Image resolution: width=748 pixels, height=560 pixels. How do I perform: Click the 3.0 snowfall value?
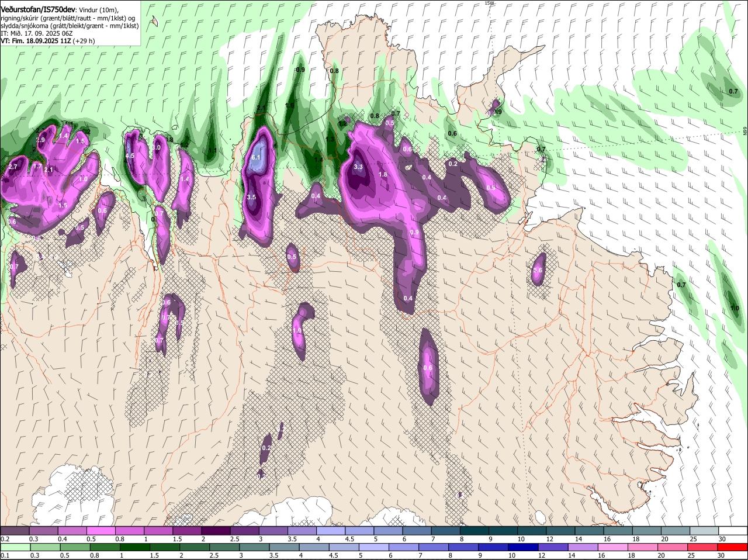pos(156,148)
